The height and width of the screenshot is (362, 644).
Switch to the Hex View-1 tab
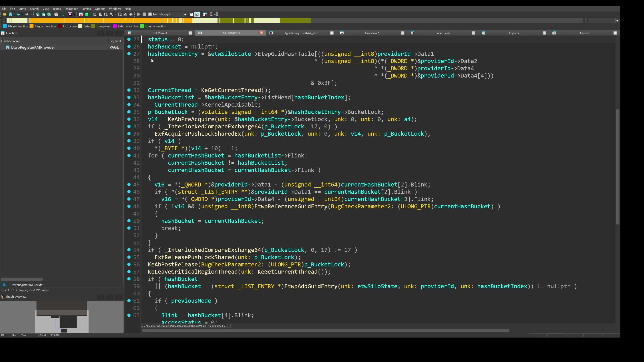point(372,33)
